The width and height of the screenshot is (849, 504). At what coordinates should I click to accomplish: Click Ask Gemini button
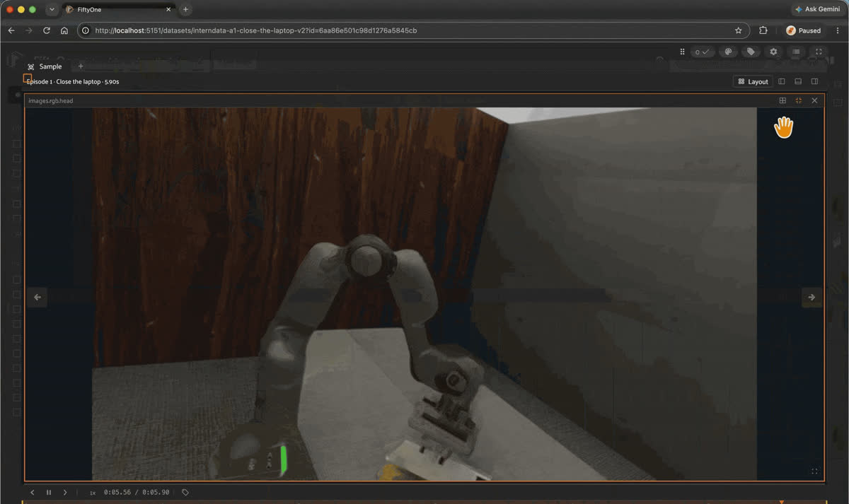tap(817, 9)
